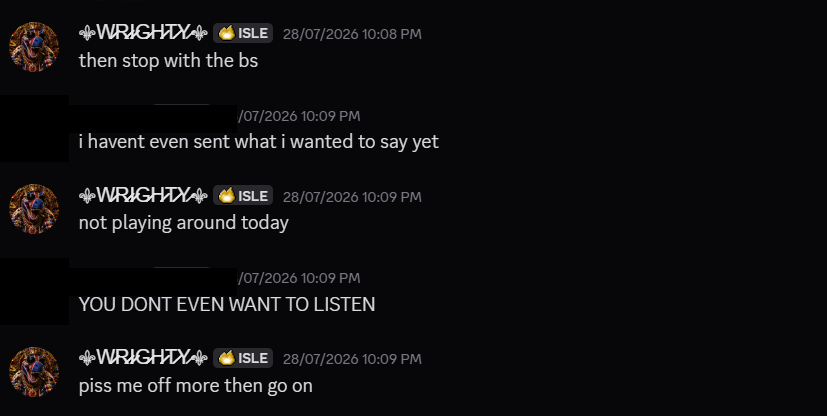Click the avatar next to "piss me off more"
The width and height of the screenshot is (827, 416).
click(34, 372)
